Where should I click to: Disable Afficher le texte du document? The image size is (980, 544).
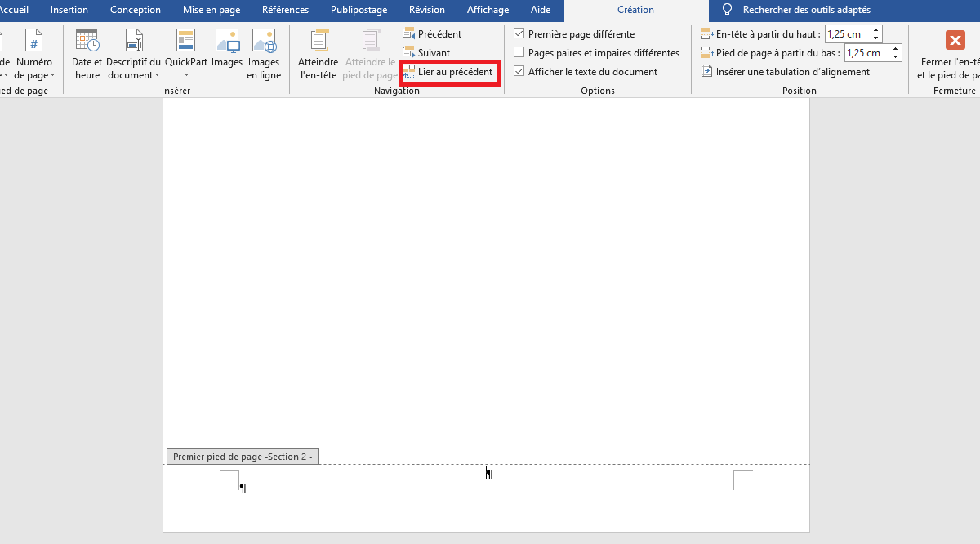(519, 71)
